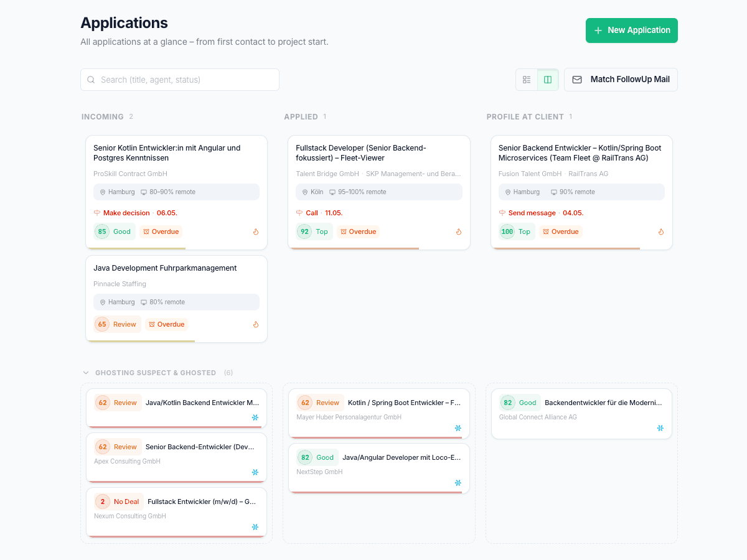Click '80–90% remote' text on ProSkill card
Viewport: 747px width, 560px height.
(x=172, y=192)
